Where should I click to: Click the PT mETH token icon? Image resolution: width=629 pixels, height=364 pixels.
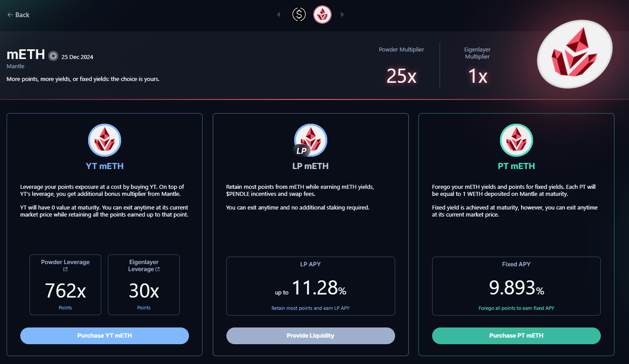(x=516, y=140)
